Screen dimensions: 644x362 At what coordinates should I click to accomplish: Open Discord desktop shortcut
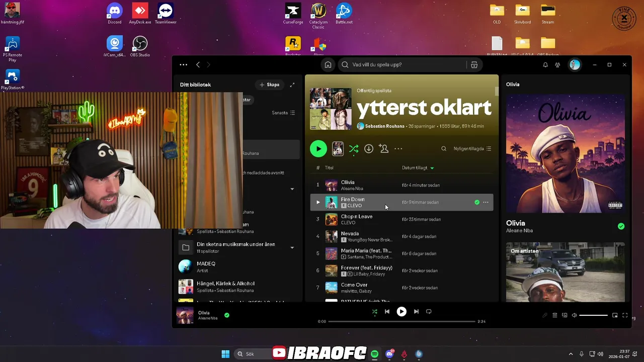point(115,14)
